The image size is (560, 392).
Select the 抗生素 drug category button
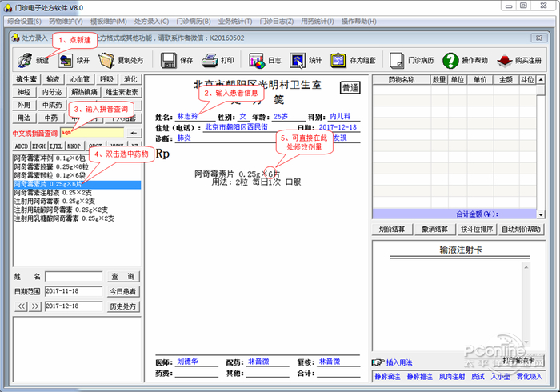point(26,80)
